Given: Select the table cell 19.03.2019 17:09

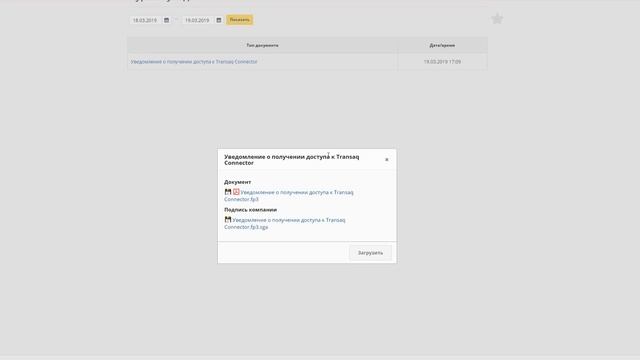Looking at the screenshot, I should click(x=442, y=62).
